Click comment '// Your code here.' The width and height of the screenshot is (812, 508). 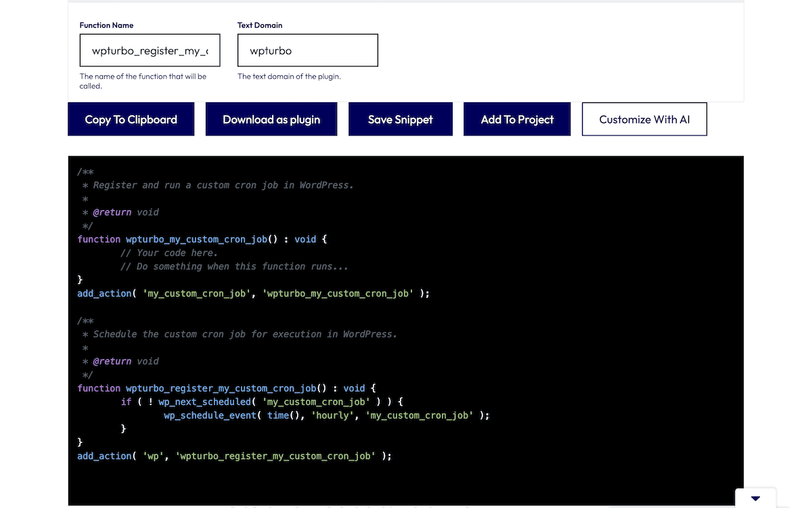(x=169, y=253)
